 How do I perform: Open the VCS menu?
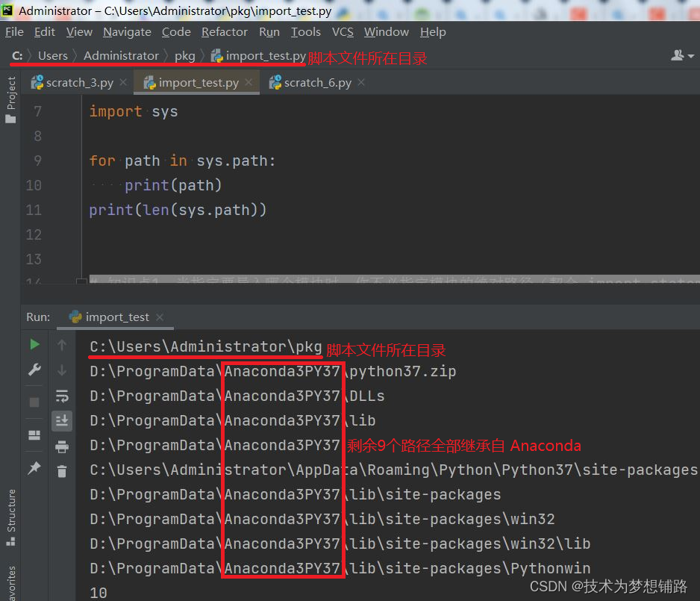[x=343, y=32]
